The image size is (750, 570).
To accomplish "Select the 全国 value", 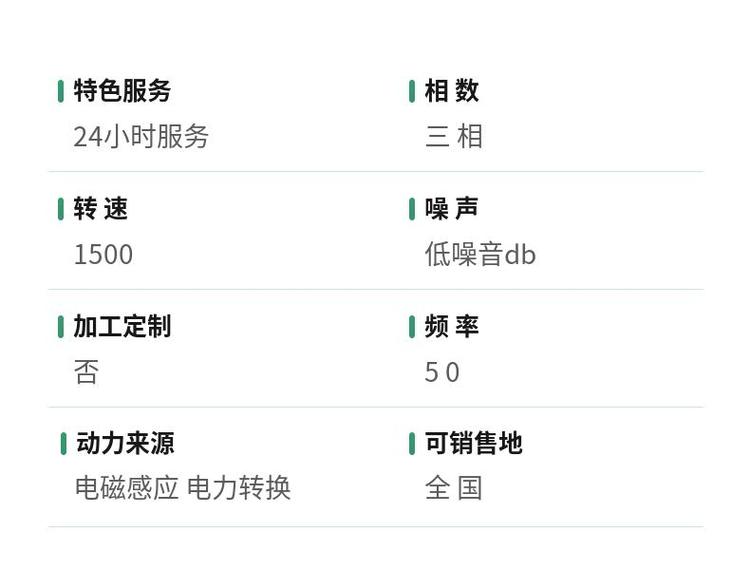I will (453, 488).
